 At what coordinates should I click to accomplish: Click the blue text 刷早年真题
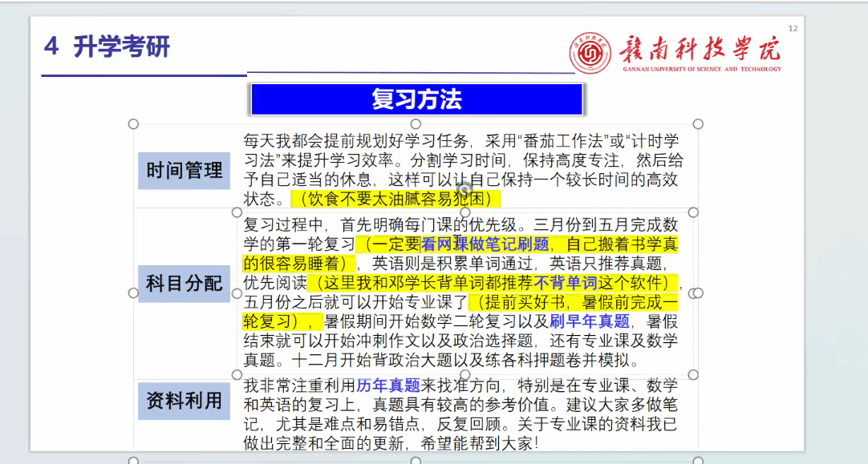coord(590,321)
